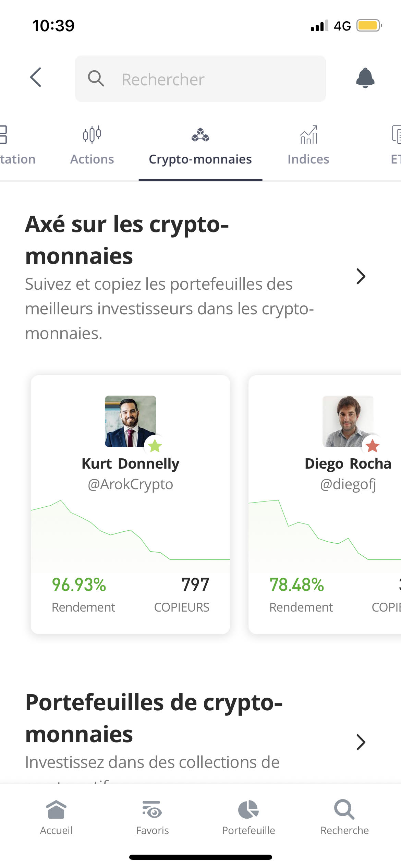Tap the back chevron at the top left
401x868 pixels.
[x=36, y=78]
